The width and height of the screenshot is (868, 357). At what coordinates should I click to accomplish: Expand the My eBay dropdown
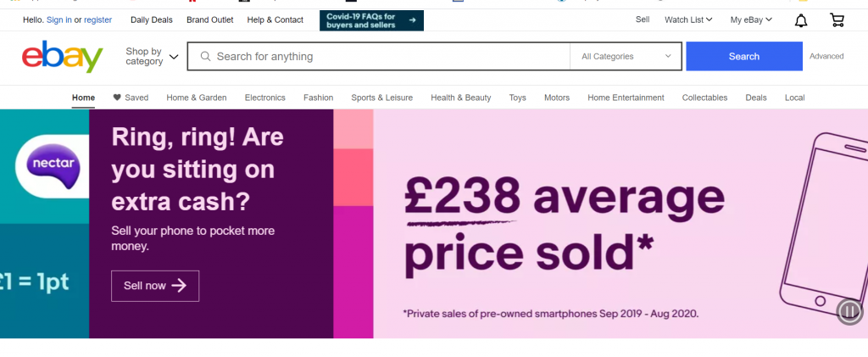[751, 20]
